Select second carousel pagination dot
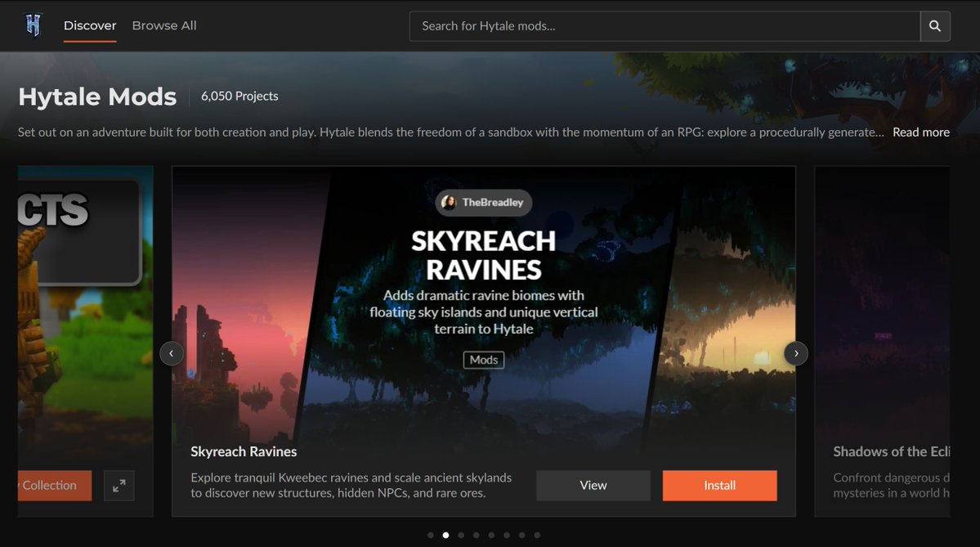 (x=445, y=535)
